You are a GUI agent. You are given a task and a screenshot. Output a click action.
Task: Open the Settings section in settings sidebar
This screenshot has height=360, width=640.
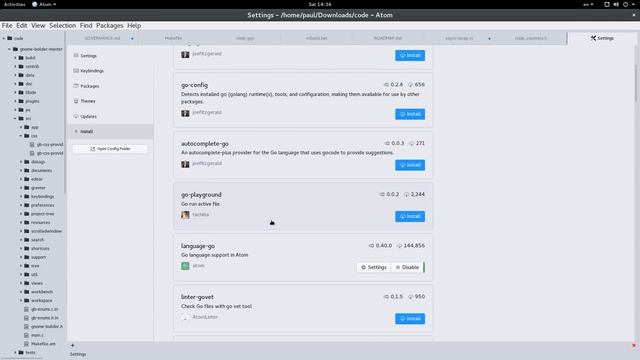110,56
